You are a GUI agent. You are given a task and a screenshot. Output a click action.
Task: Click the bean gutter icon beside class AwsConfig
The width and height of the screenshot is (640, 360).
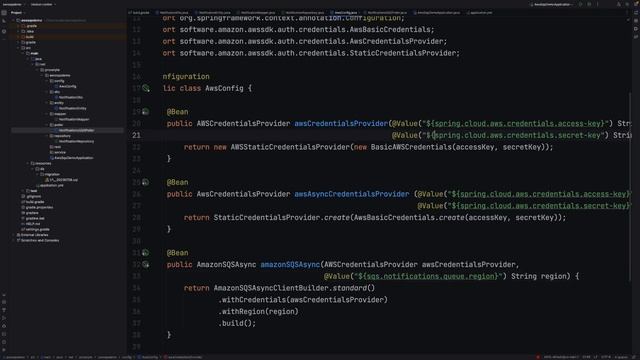[146, 88]
